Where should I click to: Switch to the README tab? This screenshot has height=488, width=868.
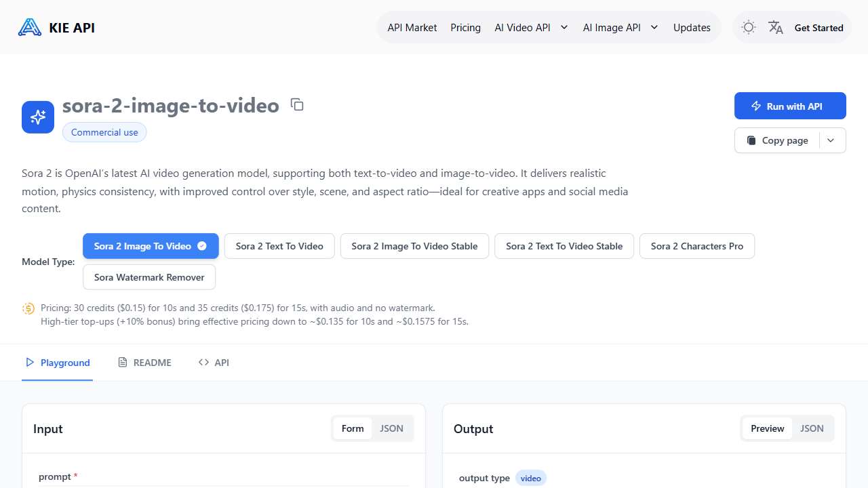[x=144, y=362]
